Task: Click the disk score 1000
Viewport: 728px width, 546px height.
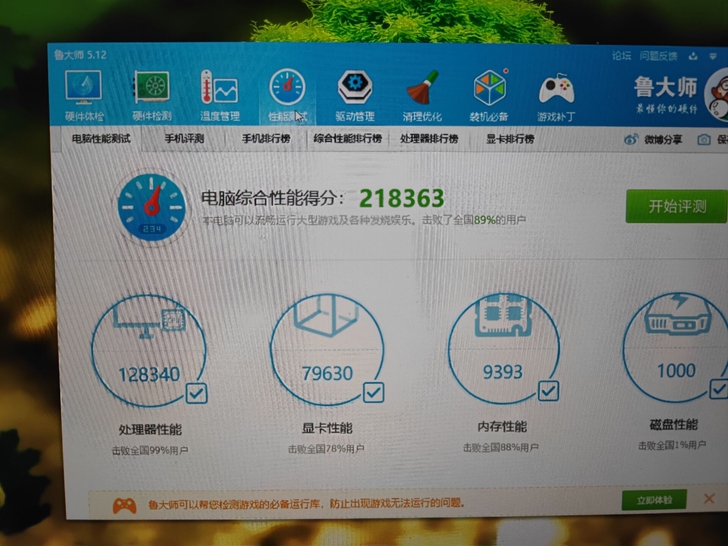Action: point(676,370)
